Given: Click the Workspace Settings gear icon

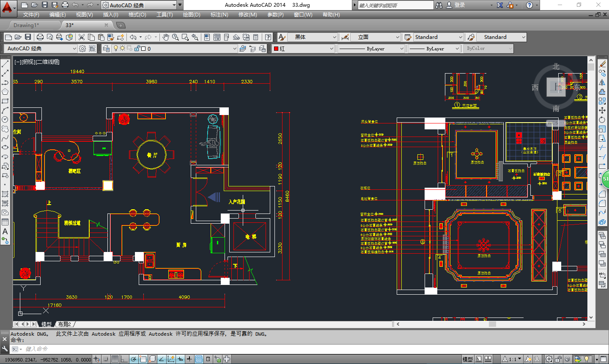Looking at the screenshot, I should (82, 49).
